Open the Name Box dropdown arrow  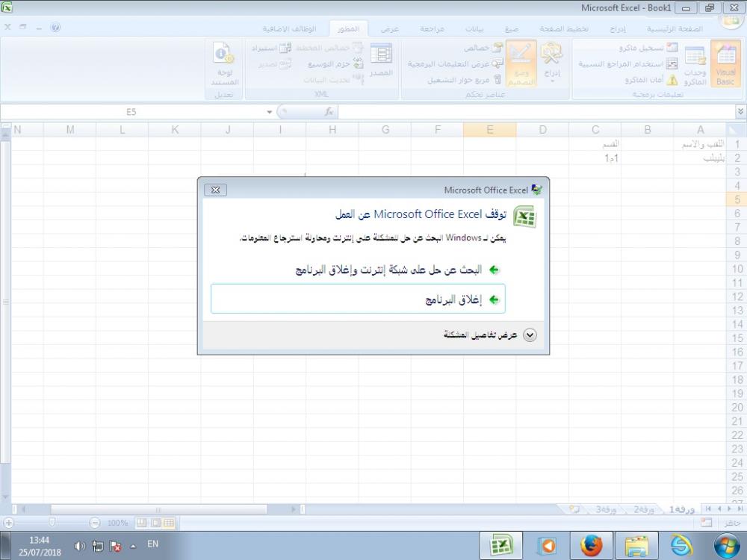pos(269,112)
